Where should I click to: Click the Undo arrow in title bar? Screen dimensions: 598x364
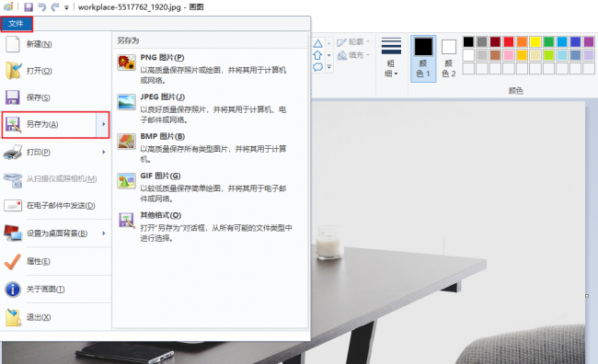[x=42, y=6]
